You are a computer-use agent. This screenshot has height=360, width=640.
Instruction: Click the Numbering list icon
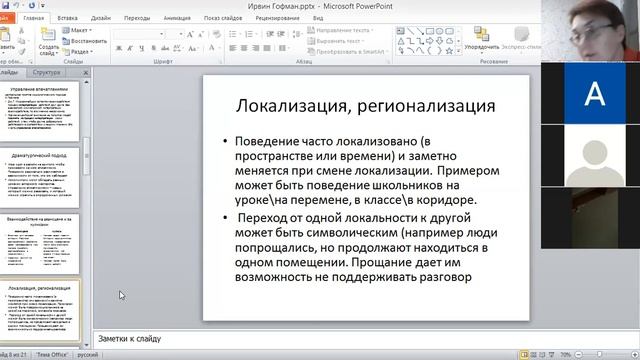248,34
